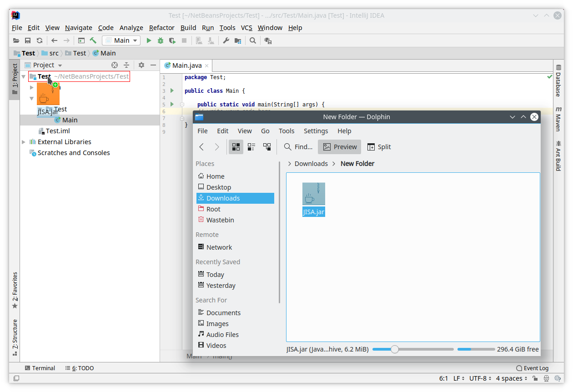Viewport: 573px width, 392px height.
Task: Start debugging with the green bug icon
Action: click(x=161, y=40)
